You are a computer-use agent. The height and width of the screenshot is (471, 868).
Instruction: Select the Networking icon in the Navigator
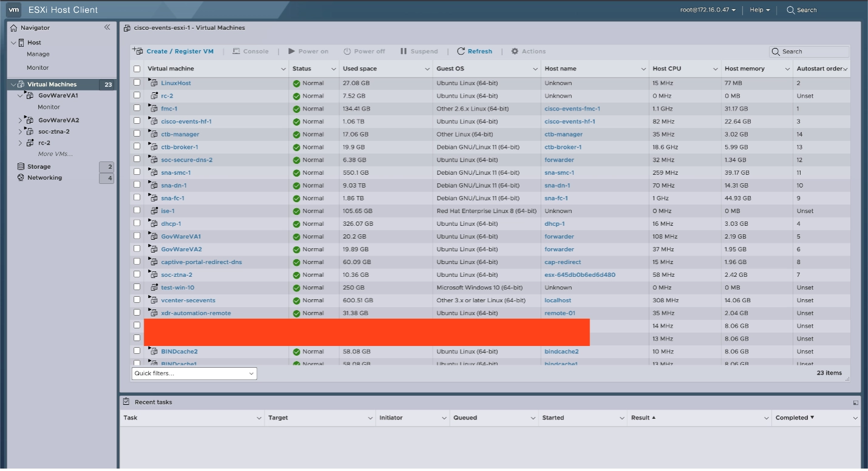[20, 177]
